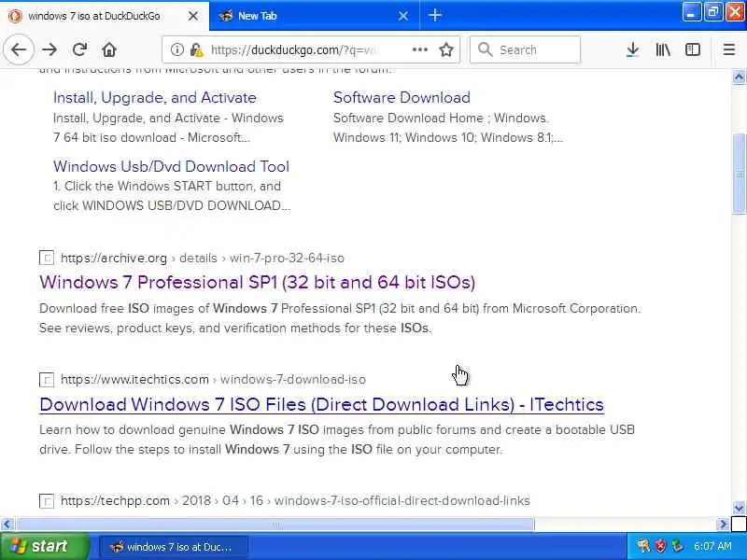
Task: Click the itechtics.com favicon box
Action: 46,380
